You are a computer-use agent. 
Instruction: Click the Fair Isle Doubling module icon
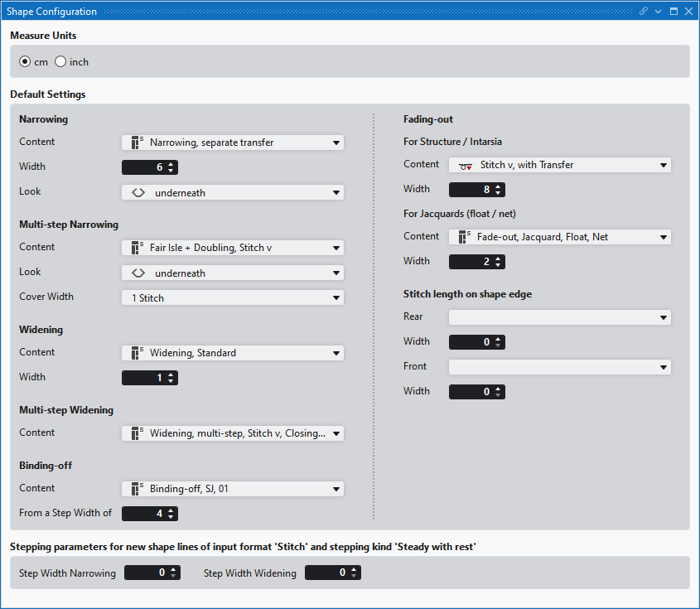pyautogui.click(x=137, y=248)
